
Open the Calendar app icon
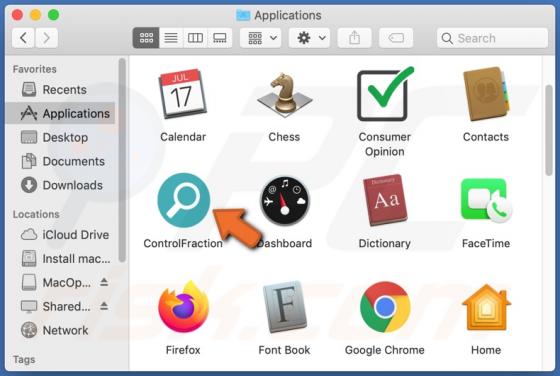coord(183,94)
